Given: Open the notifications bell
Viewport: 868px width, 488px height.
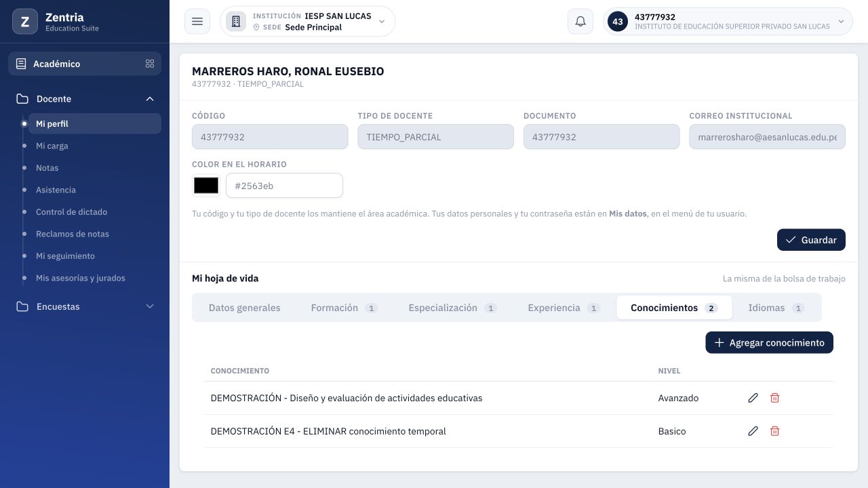Looking at the screenshot, I should [580, 22].
